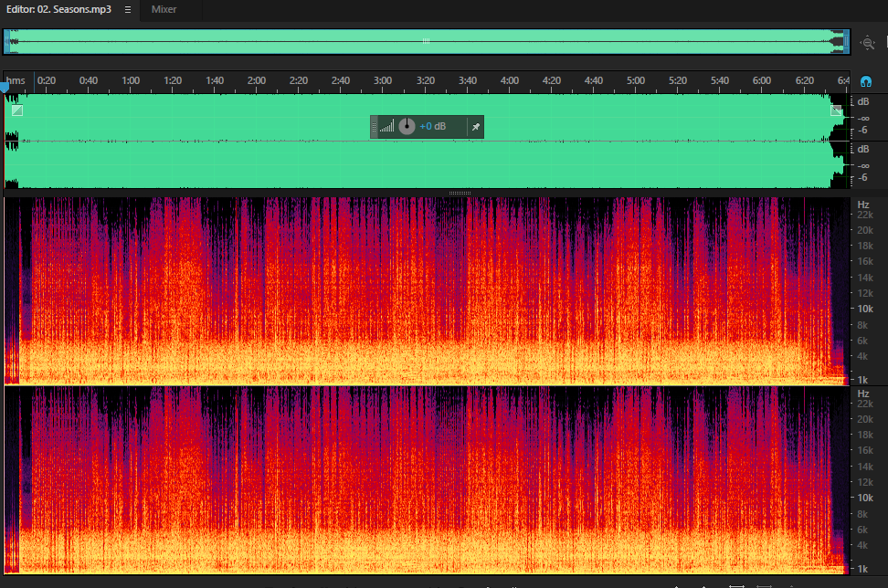This screenshot has height=588, width=888.
Task: Click the 1:00 mark on the time ruler
Action: pos(131,80)
